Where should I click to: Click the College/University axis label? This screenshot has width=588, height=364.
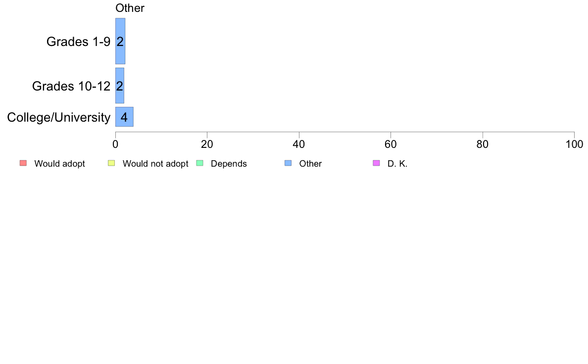[x=59, y=117]
